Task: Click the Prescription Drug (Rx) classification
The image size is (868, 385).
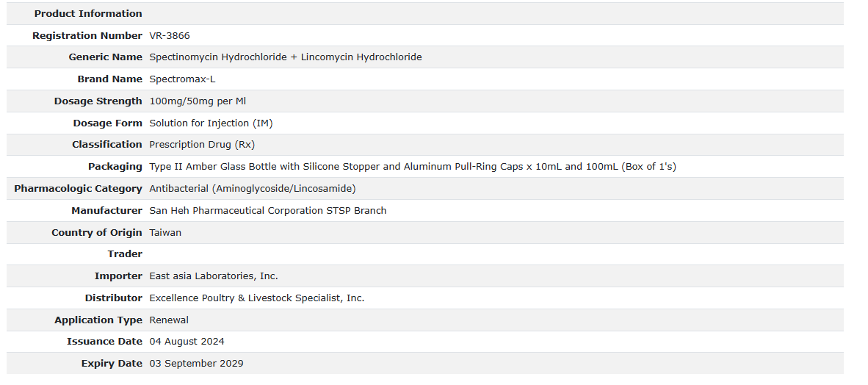Action: [202, 145]
